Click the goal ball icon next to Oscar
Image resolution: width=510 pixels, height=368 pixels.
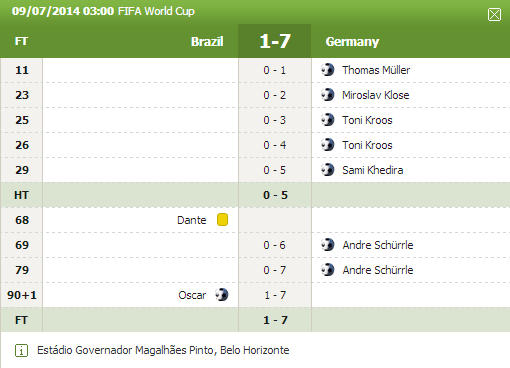point(222,295)
